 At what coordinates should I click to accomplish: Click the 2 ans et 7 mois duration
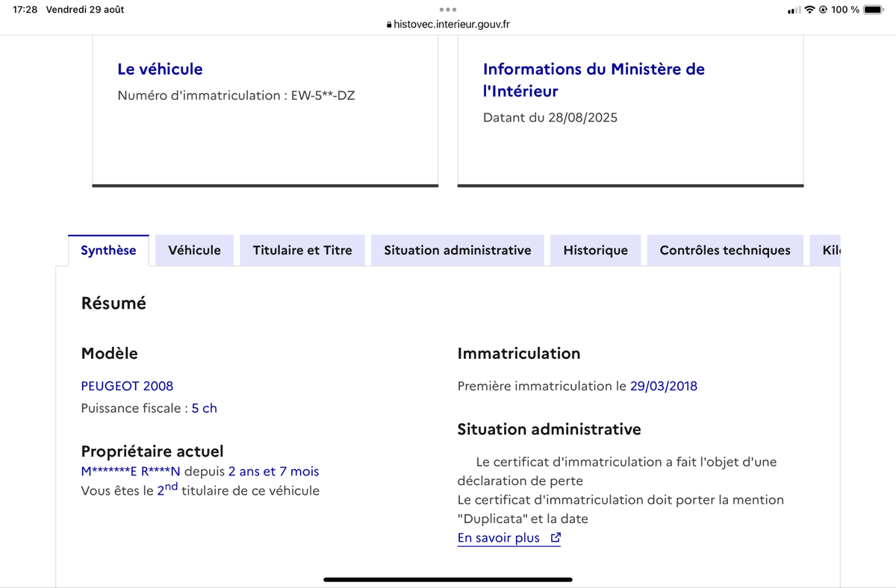(x=273, y=472)
